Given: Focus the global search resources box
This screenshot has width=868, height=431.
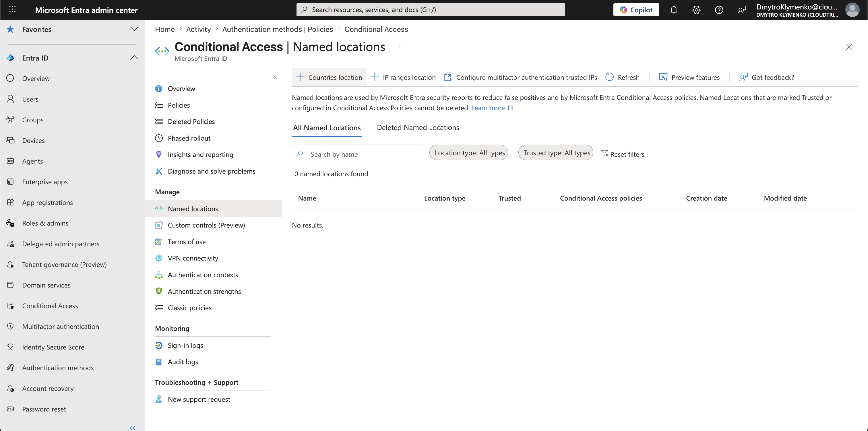Looking at the screenshot, I should coord(431,10).
